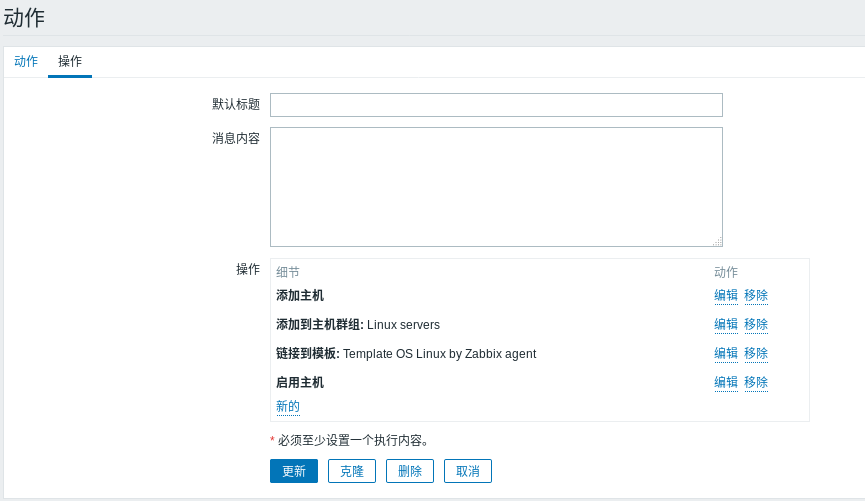The width and height of the screenshot is (865, 501).
Task: Focus the 消息内容 text area
Action: click(x=496, y=187)
